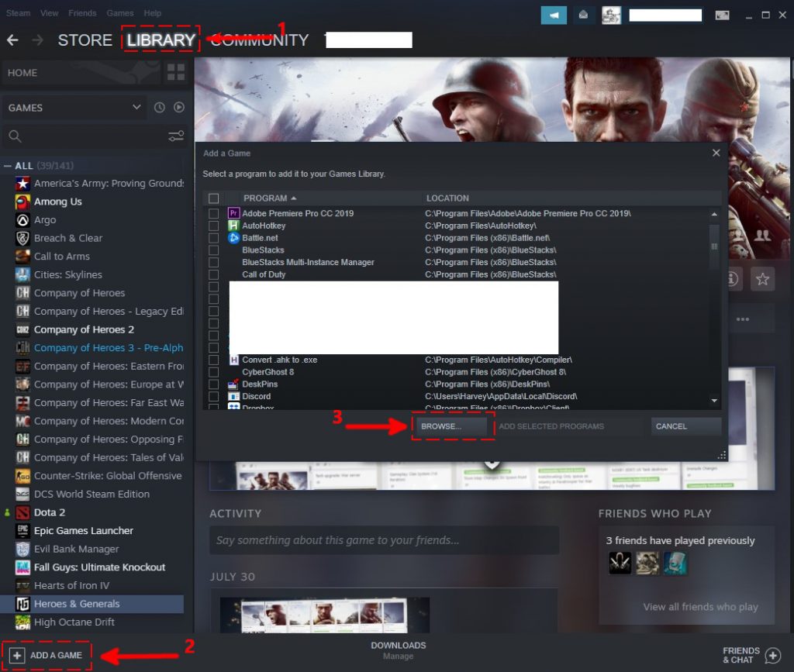Open the three-dots more options icon
Viewport: 794px width, 672px height.
pos(742,319)
